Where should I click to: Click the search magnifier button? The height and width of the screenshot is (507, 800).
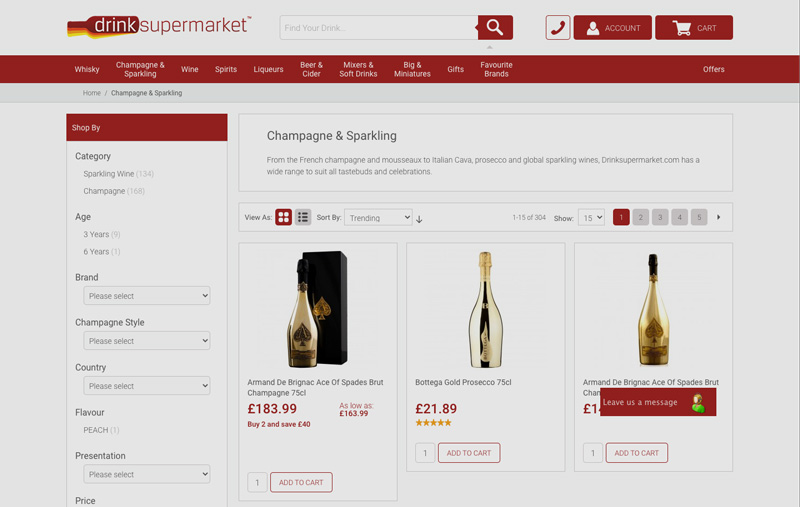tap(494, 28)
